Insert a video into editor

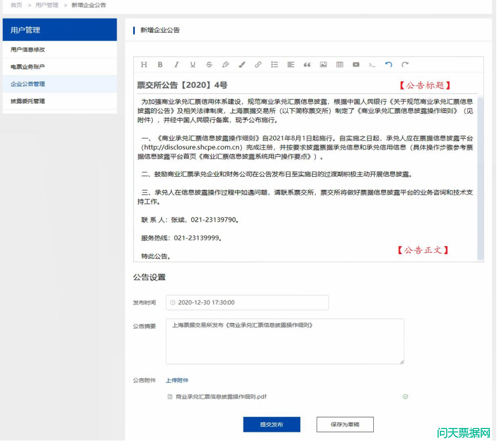click(x=356, y=65)
